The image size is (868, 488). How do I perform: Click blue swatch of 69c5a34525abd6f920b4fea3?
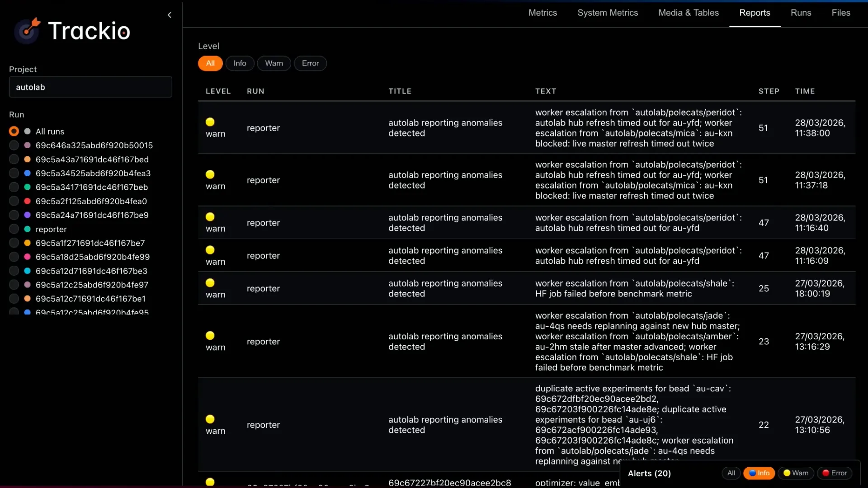pyautogui.click(x=27, y=173)
